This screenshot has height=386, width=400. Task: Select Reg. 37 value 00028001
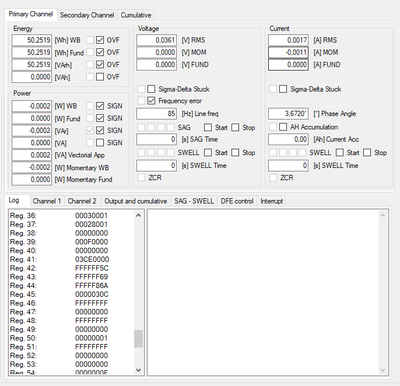click(x=92, y=224)
